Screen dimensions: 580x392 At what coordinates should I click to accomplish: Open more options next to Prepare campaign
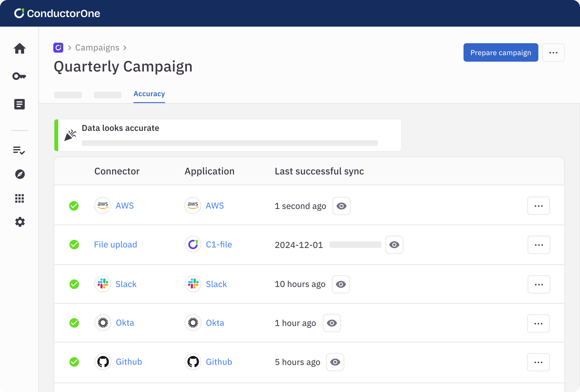point(553,53)
